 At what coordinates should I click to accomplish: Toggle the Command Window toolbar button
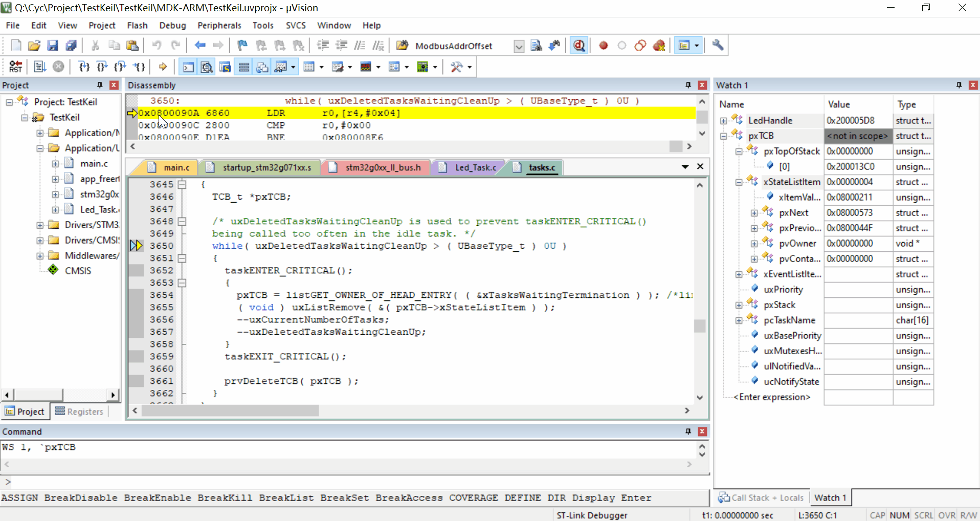[x=188, y=67]
